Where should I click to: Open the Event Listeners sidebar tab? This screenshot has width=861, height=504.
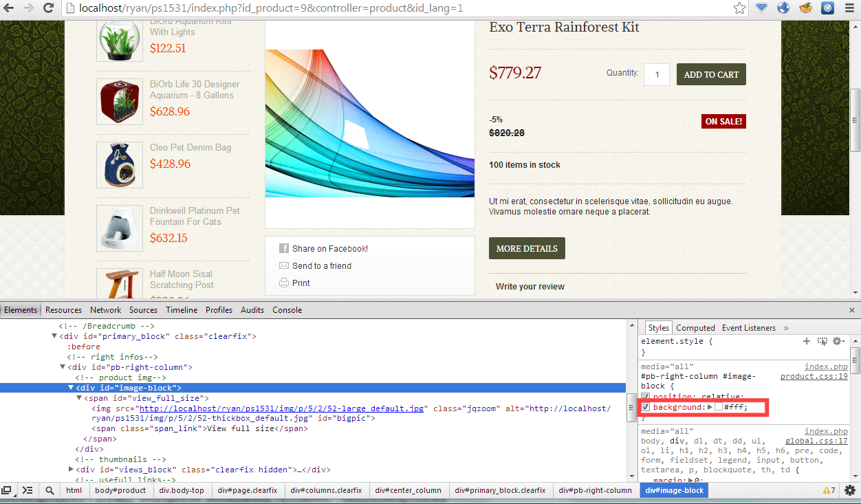pyautogui.click(x=749, y=328)
